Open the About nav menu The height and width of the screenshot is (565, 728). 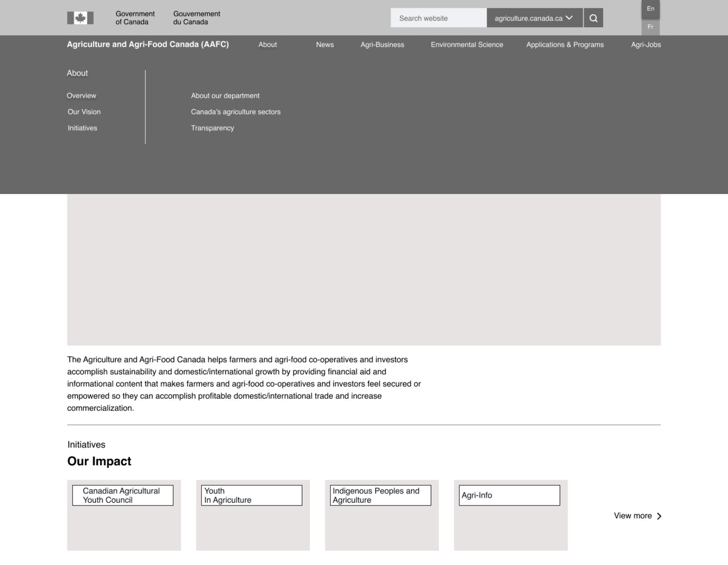268,45
